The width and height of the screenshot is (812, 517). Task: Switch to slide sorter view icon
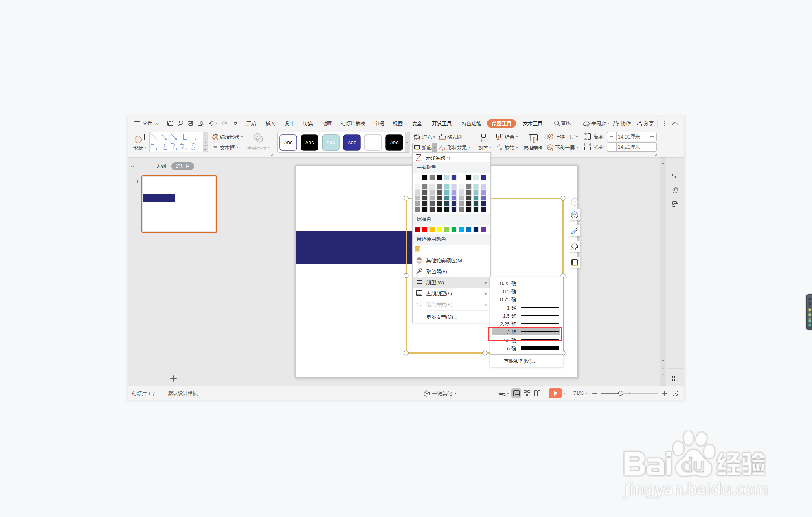pyautogui.click(x=527, y=393)
